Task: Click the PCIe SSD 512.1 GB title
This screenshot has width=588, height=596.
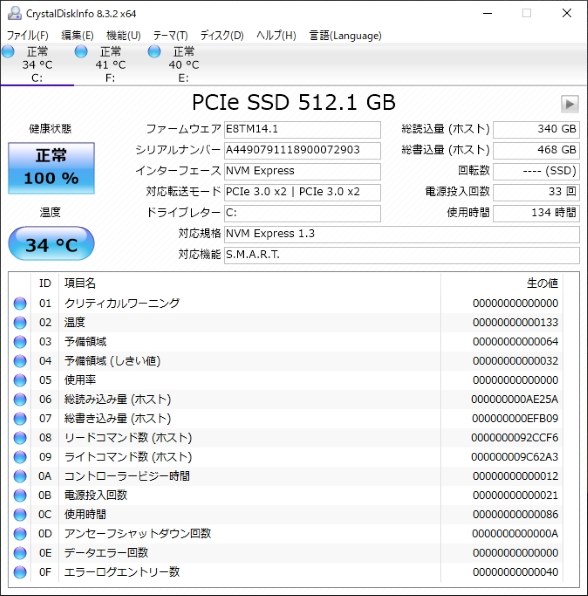Action: [x=293, y=103]
